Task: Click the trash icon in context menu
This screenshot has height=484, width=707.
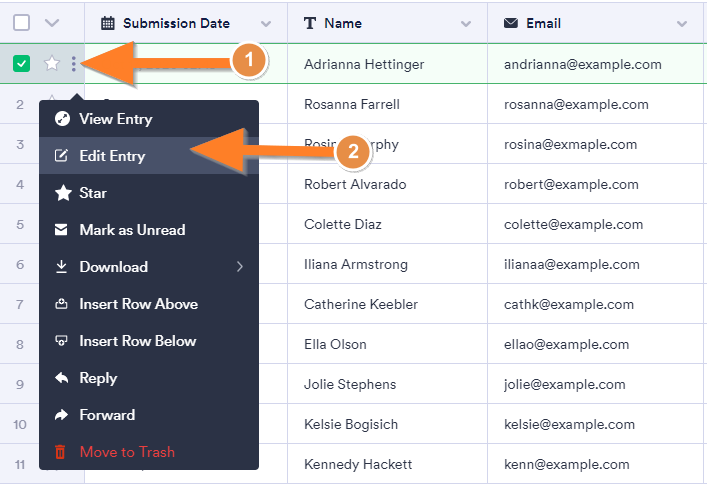Action: point(60,452)
